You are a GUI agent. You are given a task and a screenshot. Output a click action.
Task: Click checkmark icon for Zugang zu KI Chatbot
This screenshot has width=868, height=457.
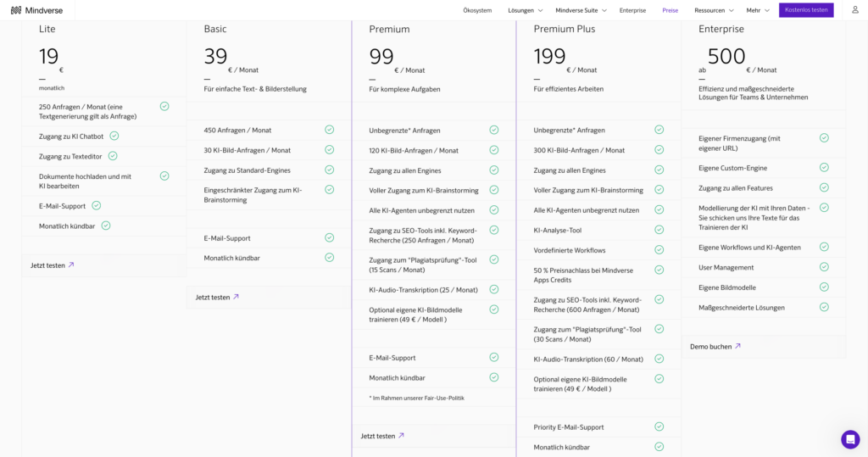tap(114, 136)
